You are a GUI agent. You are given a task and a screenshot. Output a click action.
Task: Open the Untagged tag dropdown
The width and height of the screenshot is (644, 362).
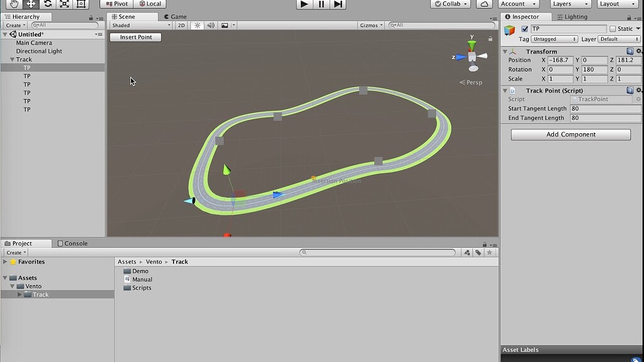553,38
